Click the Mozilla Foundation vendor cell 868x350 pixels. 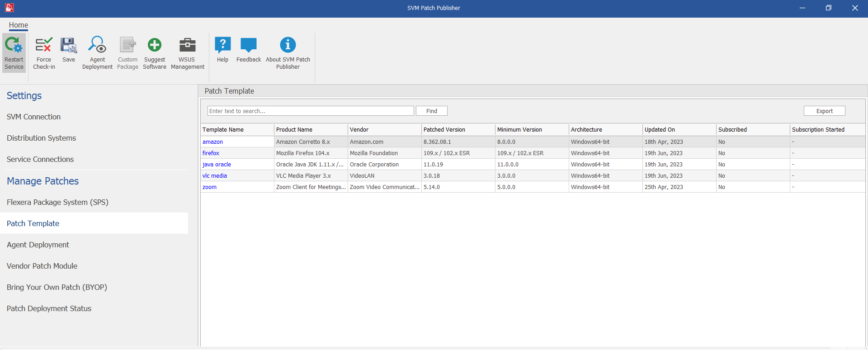coord(385,153)
